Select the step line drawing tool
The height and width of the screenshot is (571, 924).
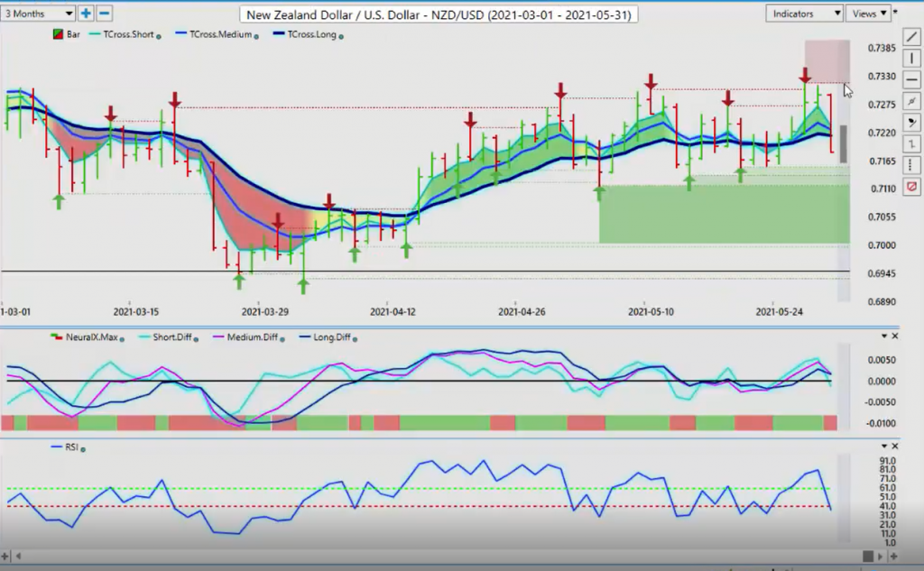[x=911, y=144]
